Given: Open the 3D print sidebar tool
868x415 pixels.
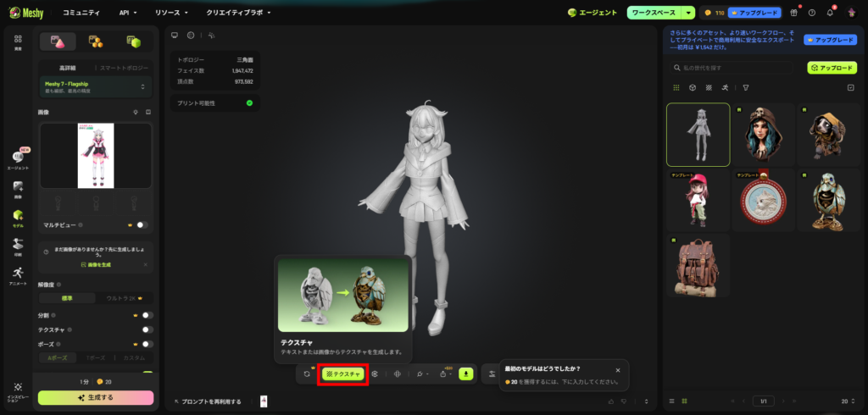Looking at the screenshot, I should (18, 246).
